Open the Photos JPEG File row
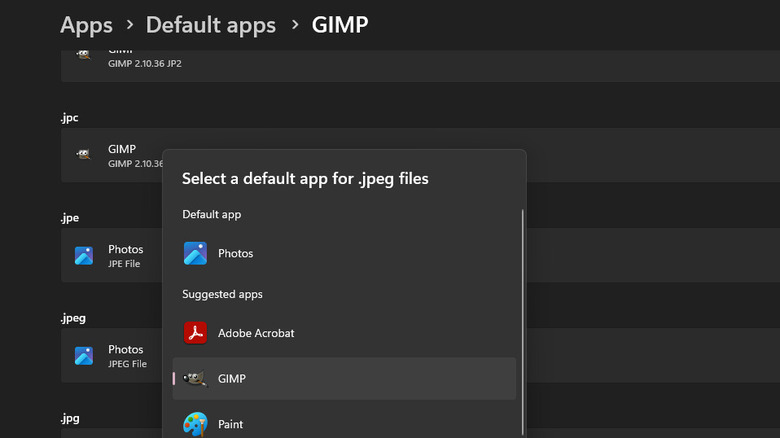 click(420, 355)
